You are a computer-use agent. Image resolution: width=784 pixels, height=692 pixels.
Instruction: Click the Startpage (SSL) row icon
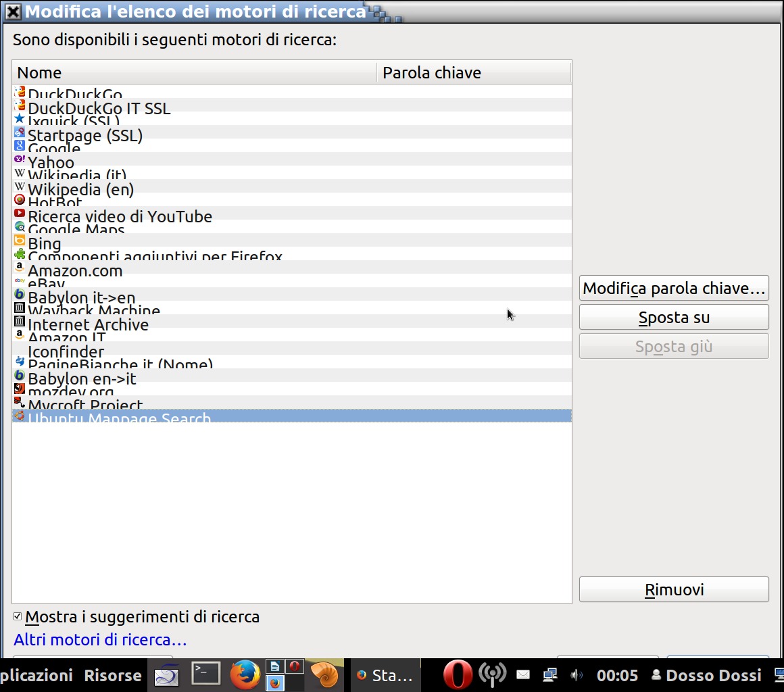click(x=20, y=132)
